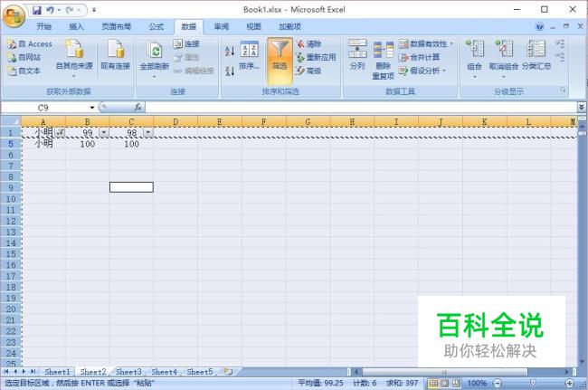
Task: Open Data Validation (数据有效性)
Action: [426, 43]
